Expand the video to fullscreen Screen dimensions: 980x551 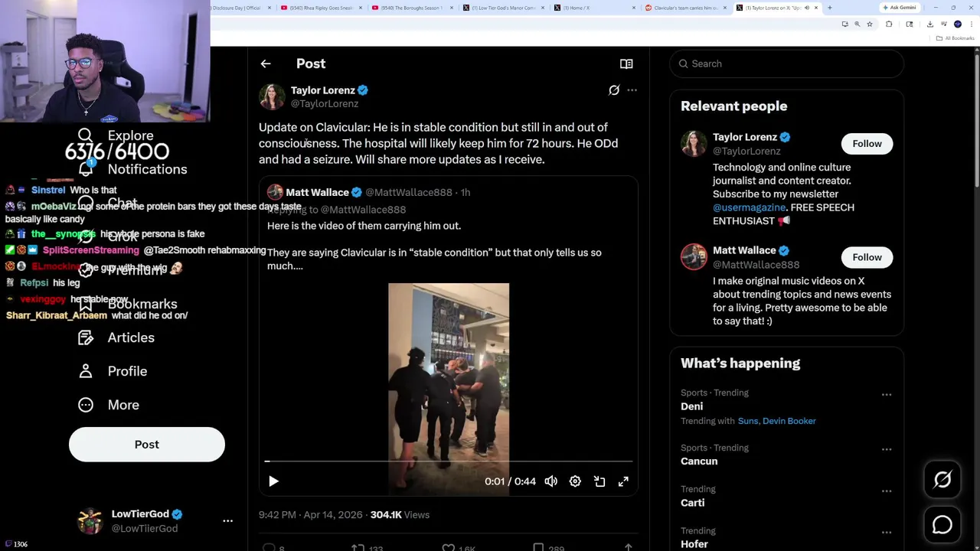623,481
